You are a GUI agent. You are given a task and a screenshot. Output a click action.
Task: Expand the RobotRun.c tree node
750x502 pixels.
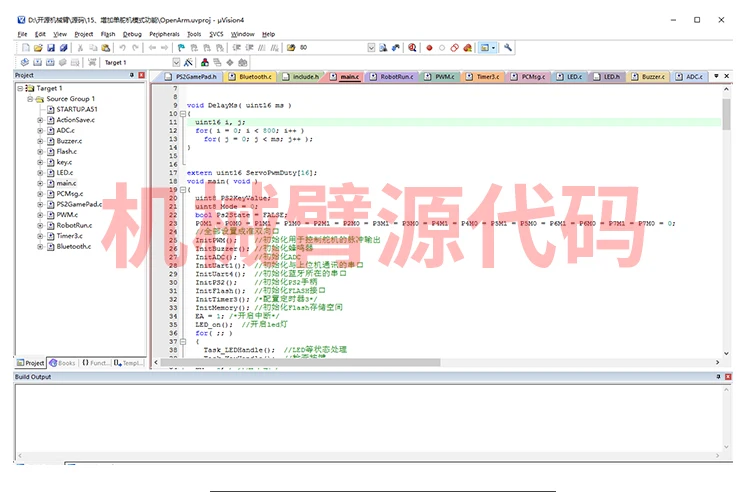click(40, 225)
